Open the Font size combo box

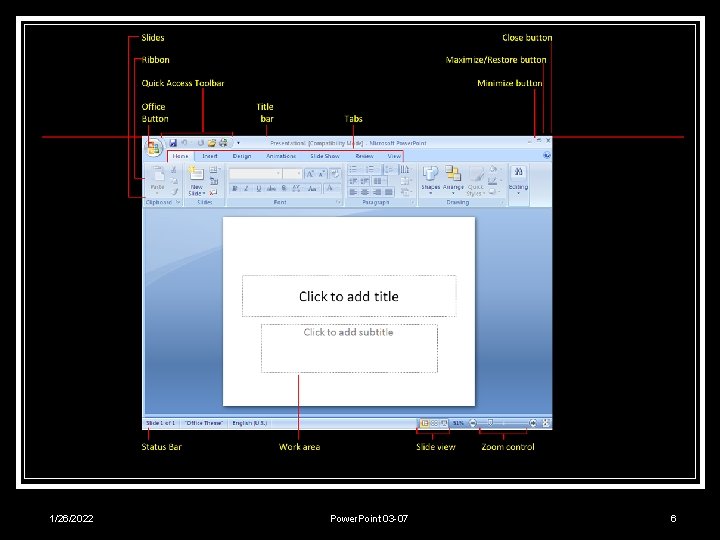(292, 173)
